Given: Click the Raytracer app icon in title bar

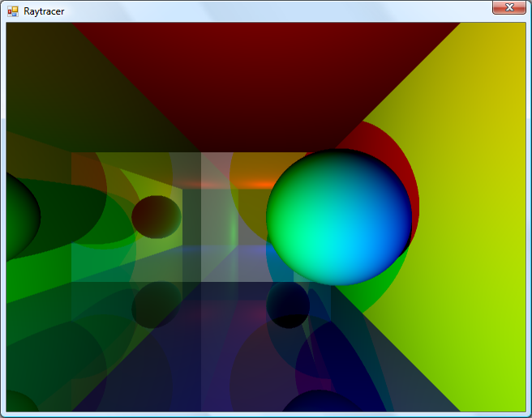Looking at the screenshot, I should 12,11.
